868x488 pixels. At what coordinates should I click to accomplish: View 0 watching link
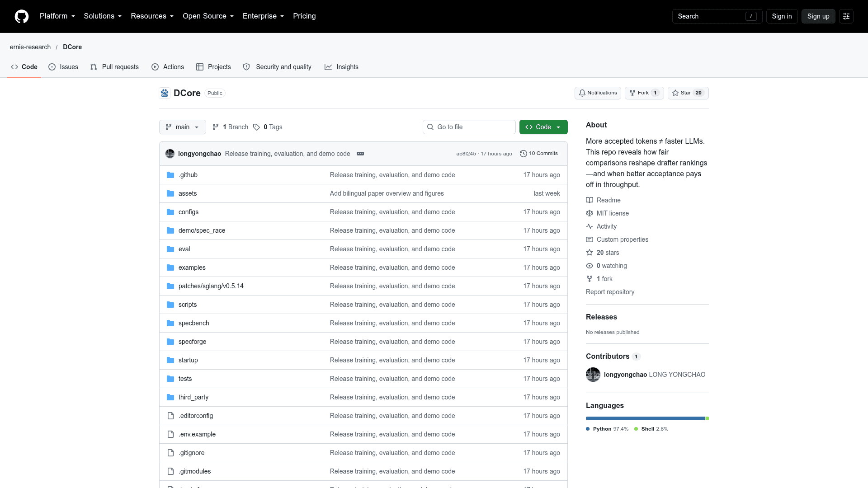point(606,266)
